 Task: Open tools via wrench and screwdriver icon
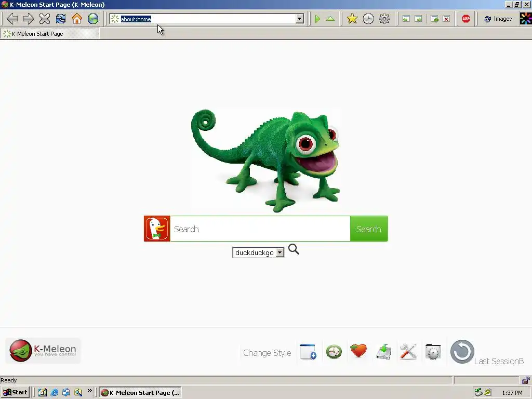408,352
